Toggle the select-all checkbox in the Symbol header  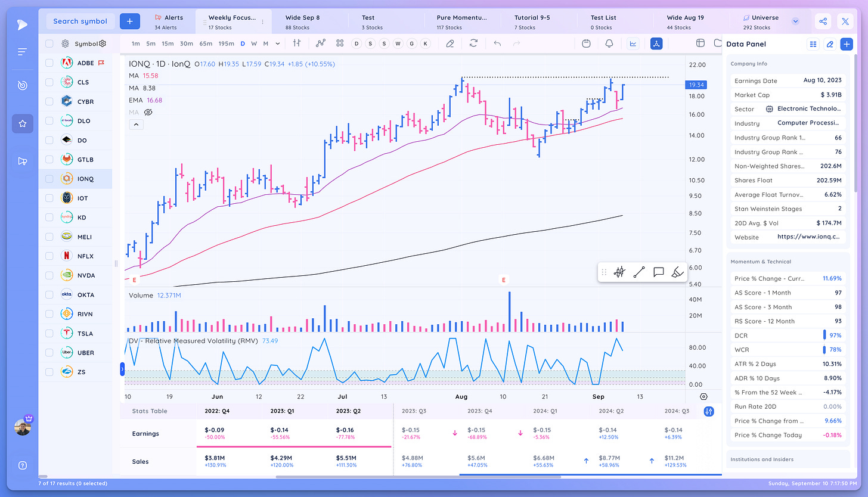[x=49, y=44]
